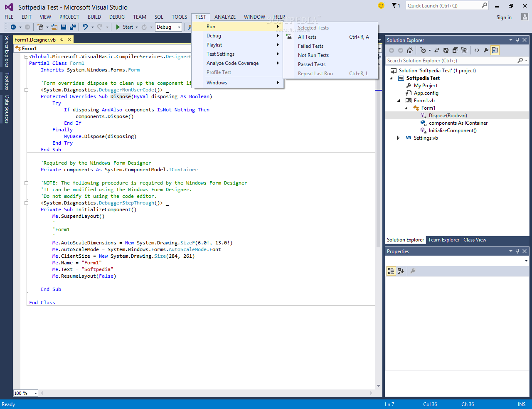Open the Server Explorer side tab
Image resolution: width=532 pixels, height=409 pixels.
tap(7, 51)
